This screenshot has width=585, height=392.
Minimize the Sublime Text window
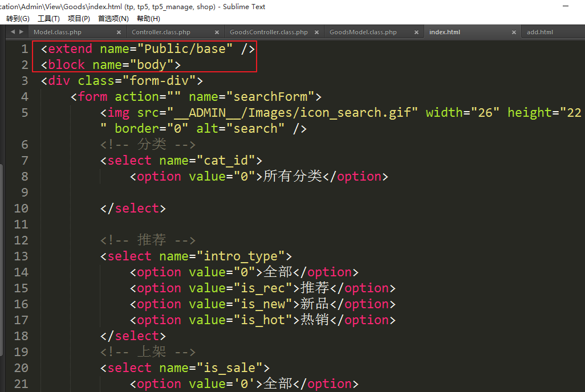point(565,6)
